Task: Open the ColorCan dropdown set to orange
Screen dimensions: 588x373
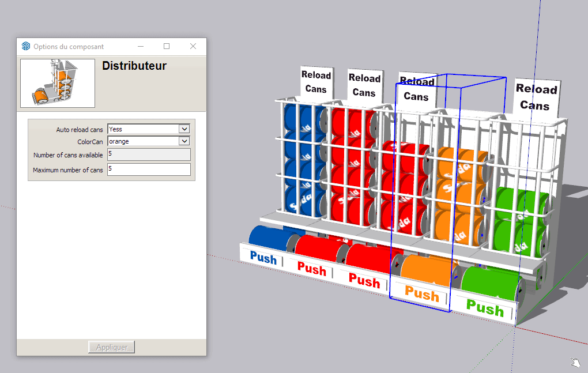Action: pyautogui.click(x=184, y=141)
